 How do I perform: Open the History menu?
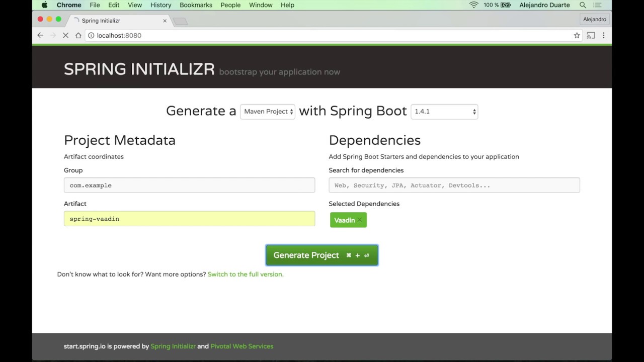point(161,5)
